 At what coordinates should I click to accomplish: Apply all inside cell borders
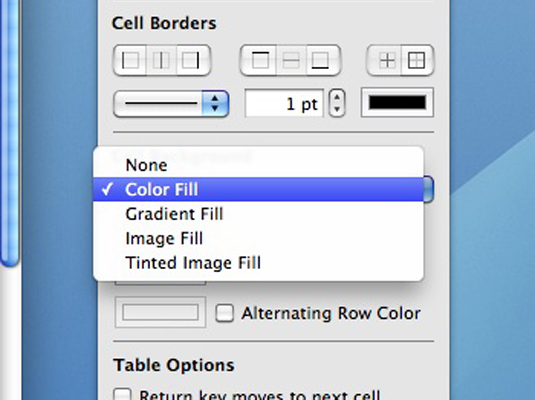coord(384,60)
